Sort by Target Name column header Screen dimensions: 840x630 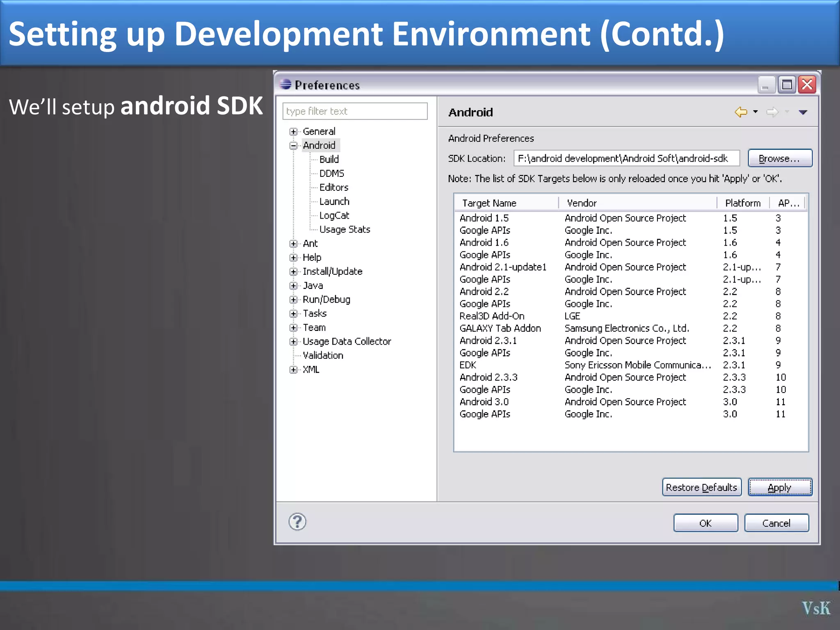(507, 203)
